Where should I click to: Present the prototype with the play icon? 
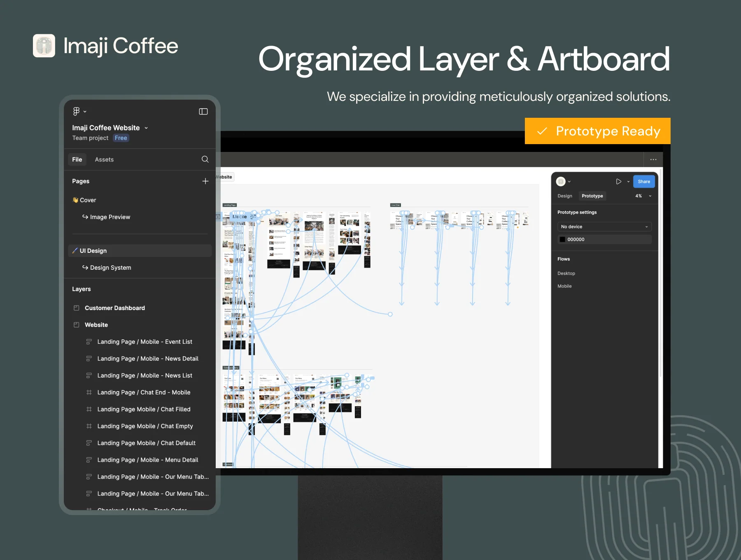tap(618, 182)
